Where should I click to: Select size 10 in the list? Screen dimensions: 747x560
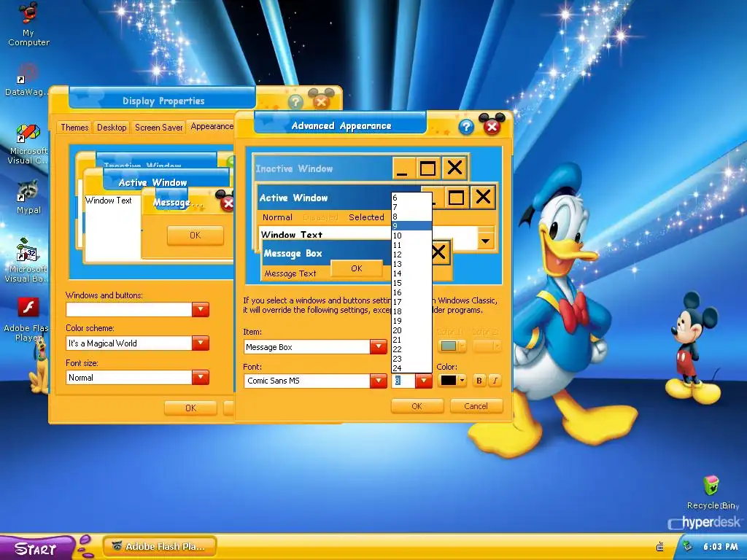(411, 236)
